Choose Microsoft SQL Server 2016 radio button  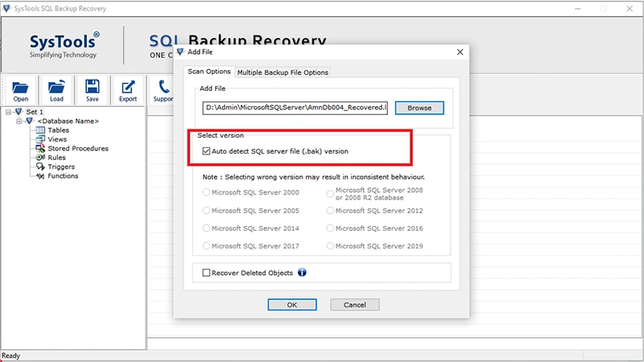[330, 228]
